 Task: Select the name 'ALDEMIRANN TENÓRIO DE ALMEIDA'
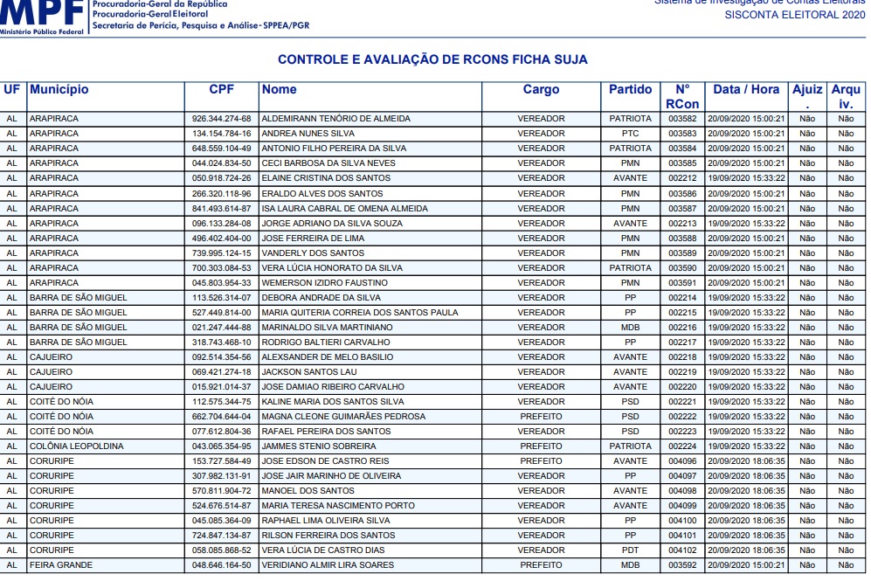tap(336, 119)
